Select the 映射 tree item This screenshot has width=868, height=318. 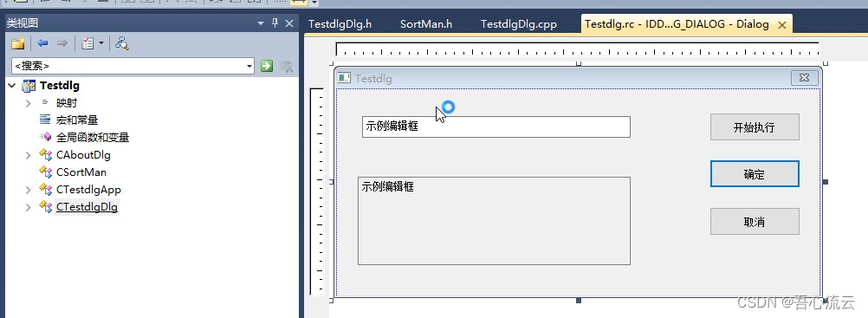(x=67, y=103)
